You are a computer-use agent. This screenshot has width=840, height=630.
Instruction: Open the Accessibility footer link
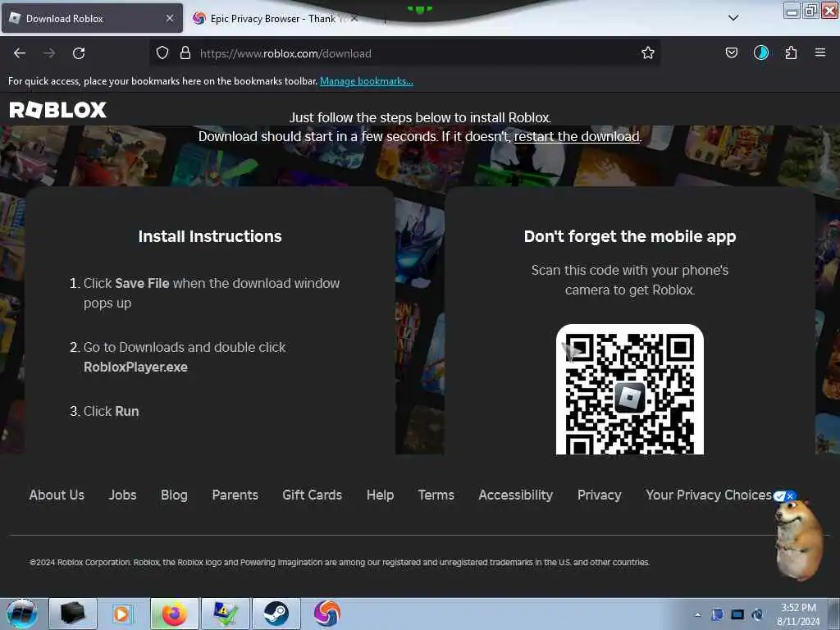coord(516,495)
